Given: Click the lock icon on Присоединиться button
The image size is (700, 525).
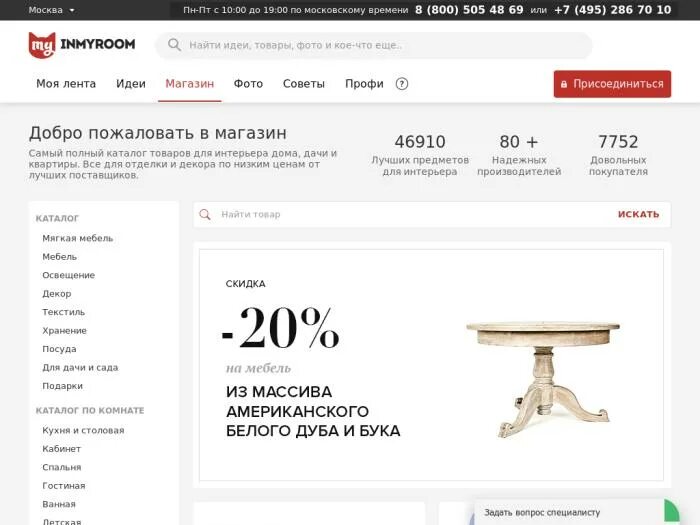Looking at the screenshot, I should click(x=564, y=84).
